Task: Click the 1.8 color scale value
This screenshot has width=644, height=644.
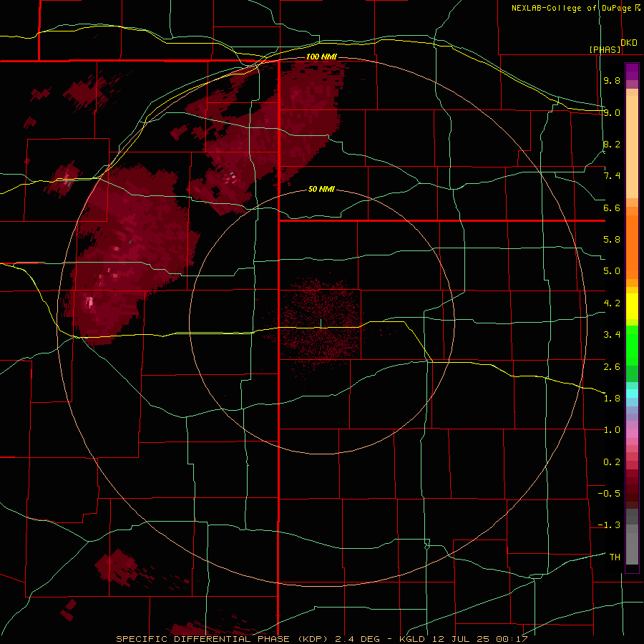Action: click(612, 399)
